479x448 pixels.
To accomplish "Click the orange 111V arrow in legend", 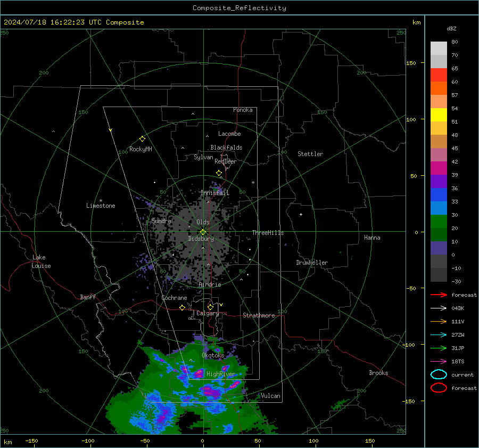I will point(439,321).
